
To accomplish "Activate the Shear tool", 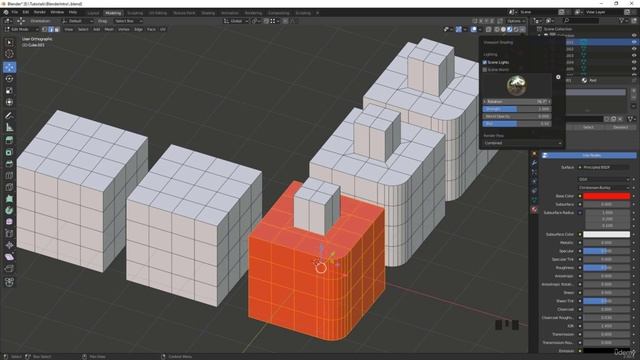I will [x=9, y=257].
